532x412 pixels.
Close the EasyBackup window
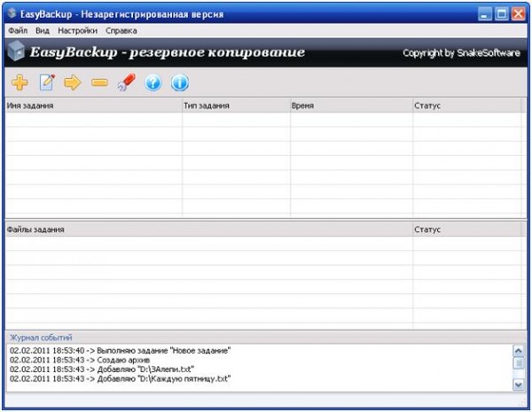click(519, 14)
